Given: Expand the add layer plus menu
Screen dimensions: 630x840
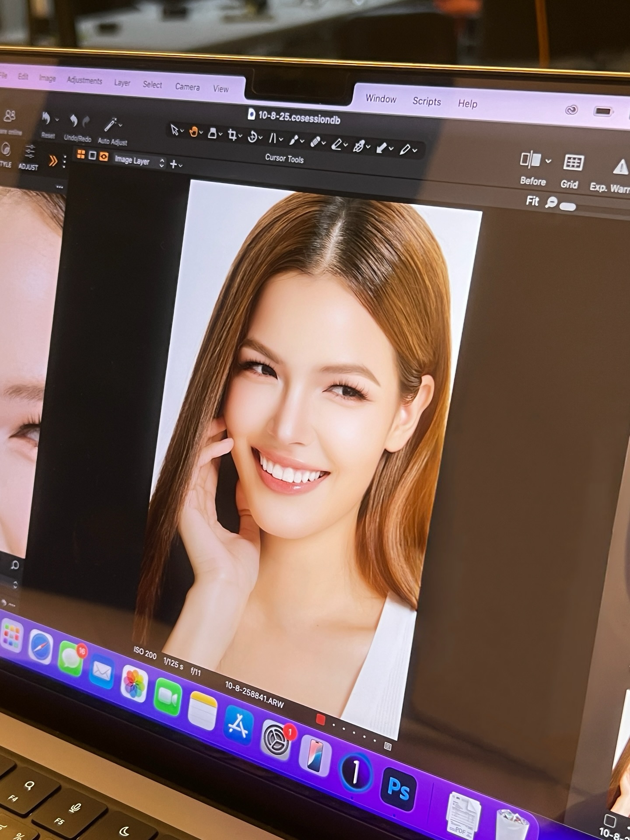Looking at the screenshot, I should pyautogui.click(x=176, y=164).
